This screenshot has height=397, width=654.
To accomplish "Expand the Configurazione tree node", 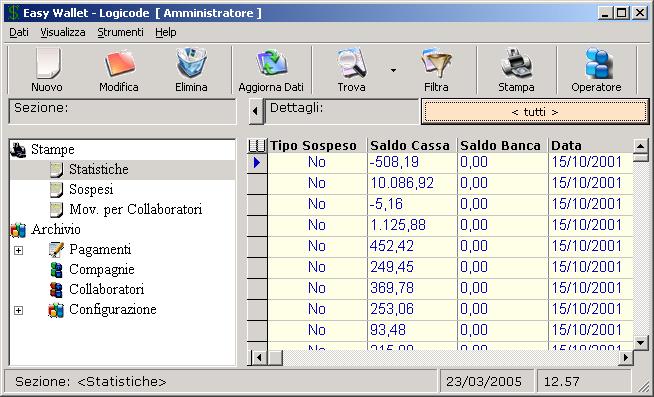I will (x=18, y=310).
